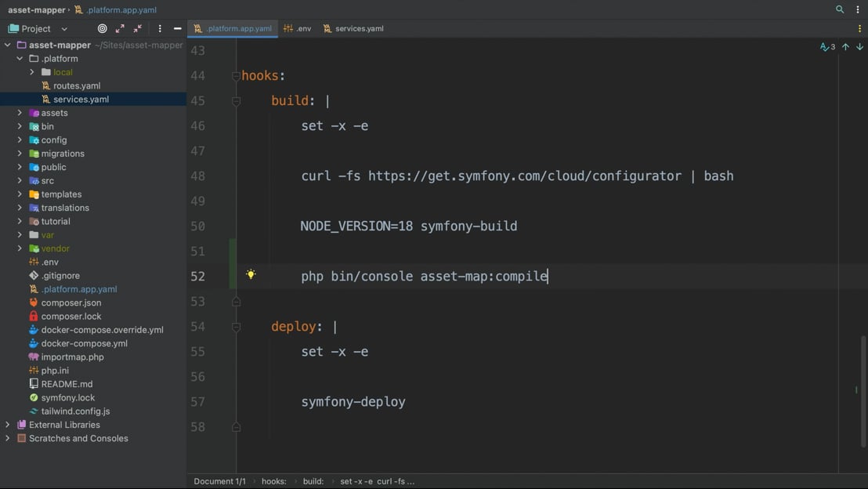Screen dimensions: 868x489
Task: Expand the local folder
Action: click(32, 72)
